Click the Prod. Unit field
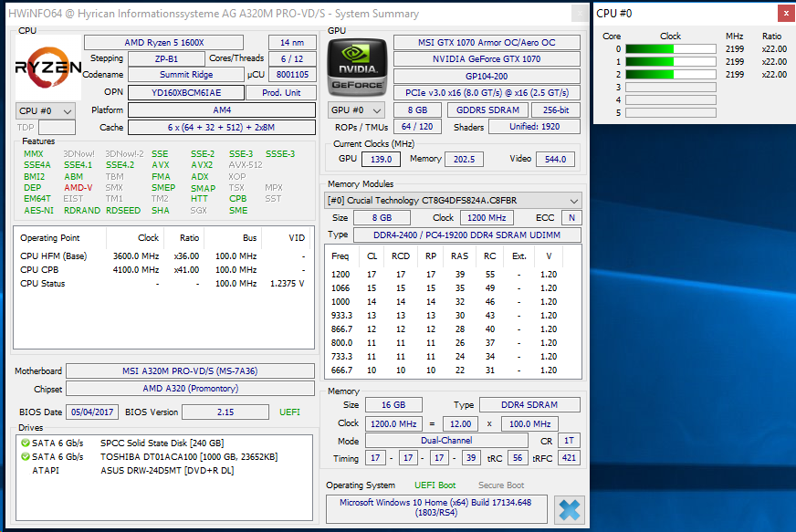 click(281, 93)
